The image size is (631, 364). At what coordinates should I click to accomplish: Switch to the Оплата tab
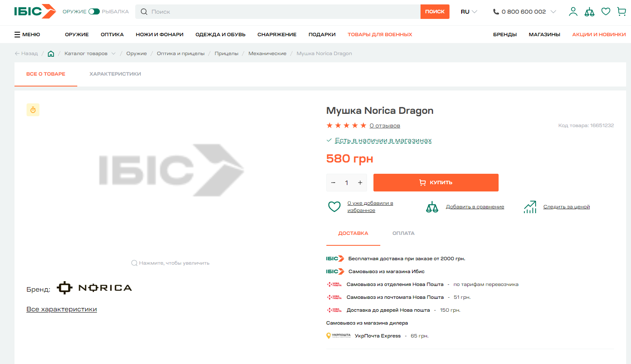point(403,233)
